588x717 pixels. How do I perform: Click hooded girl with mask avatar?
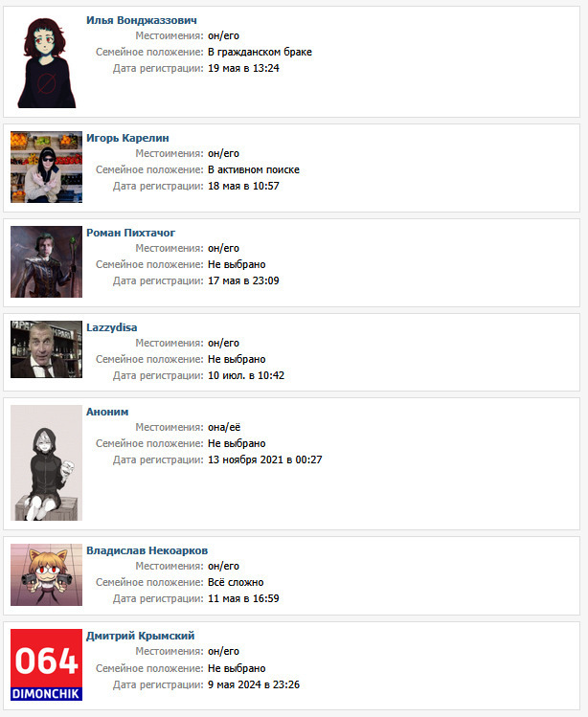pos(46,462)
